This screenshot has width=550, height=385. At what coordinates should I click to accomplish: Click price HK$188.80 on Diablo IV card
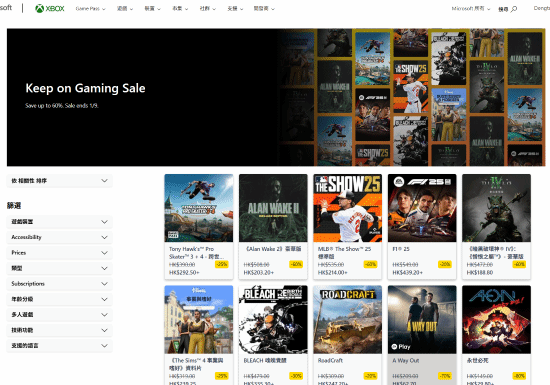480,272
